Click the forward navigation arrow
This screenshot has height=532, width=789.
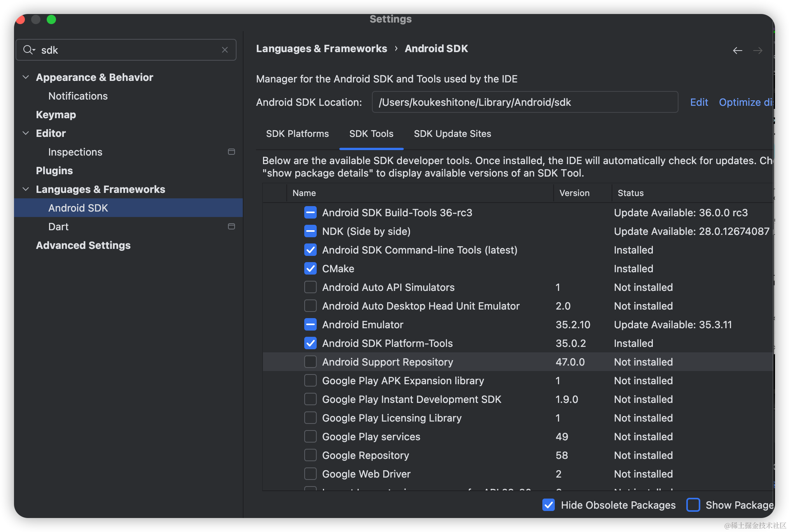pos(757,51)
